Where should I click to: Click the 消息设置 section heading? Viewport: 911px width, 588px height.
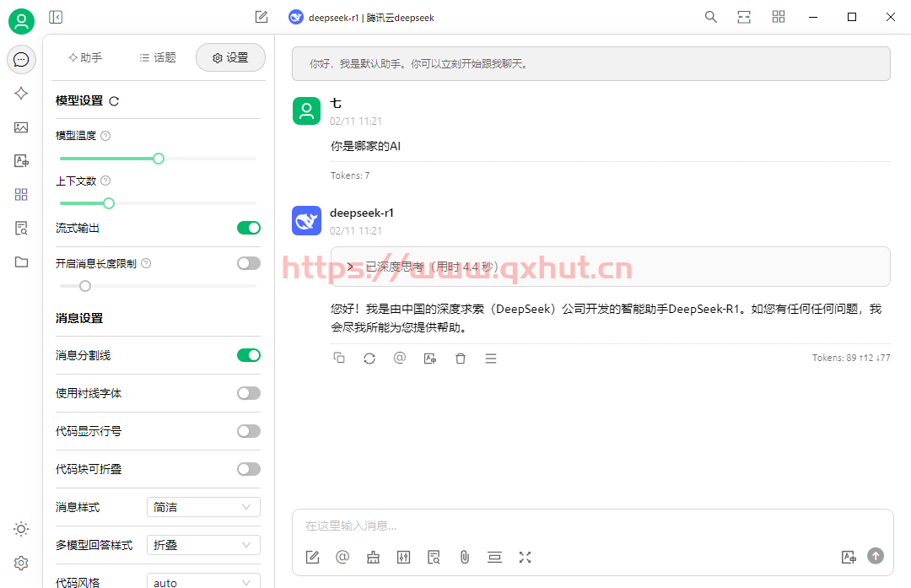coord(79,318)
